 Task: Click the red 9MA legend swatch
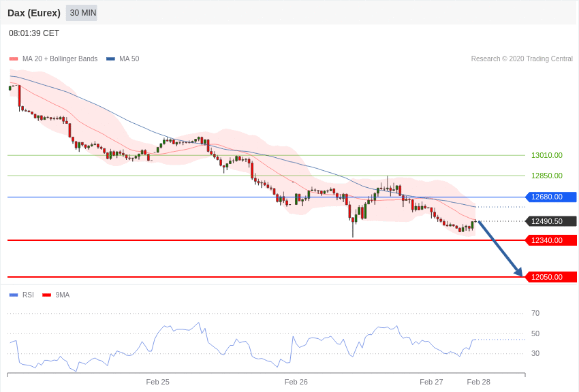pos(46,295)
